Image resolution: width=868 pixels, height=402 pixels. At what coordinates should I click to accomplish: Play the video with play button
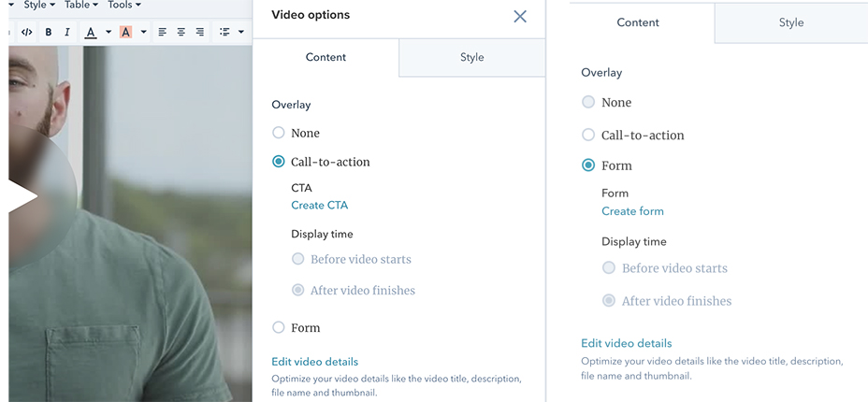point(22,196)
